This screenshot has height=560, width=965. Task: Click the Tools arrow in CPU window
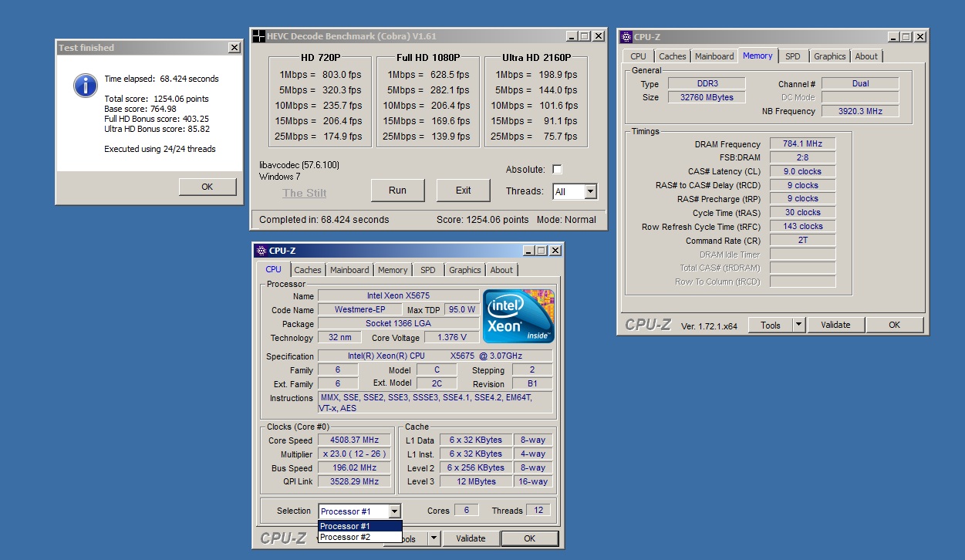pyautogui.click(x=434, y=538)
